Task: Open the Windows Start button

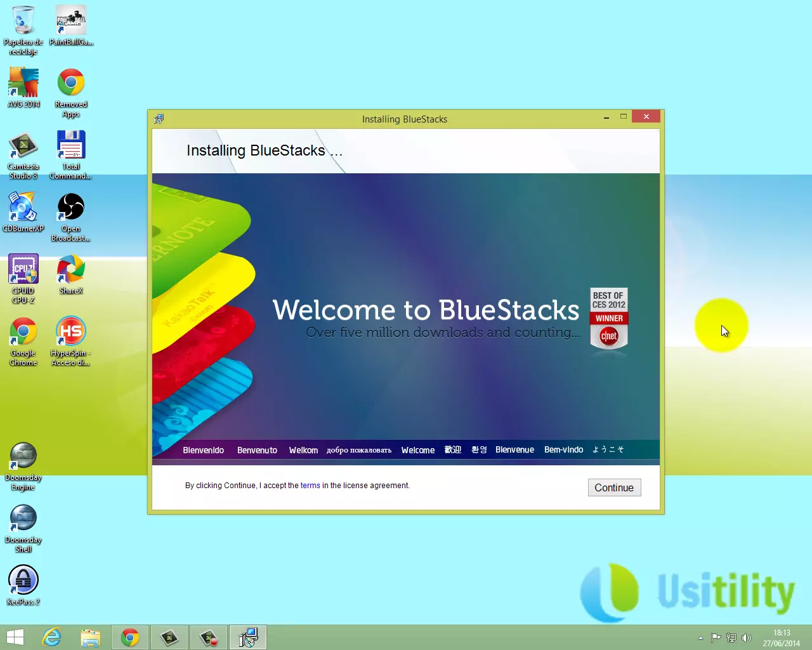Action: coord(15,637)
